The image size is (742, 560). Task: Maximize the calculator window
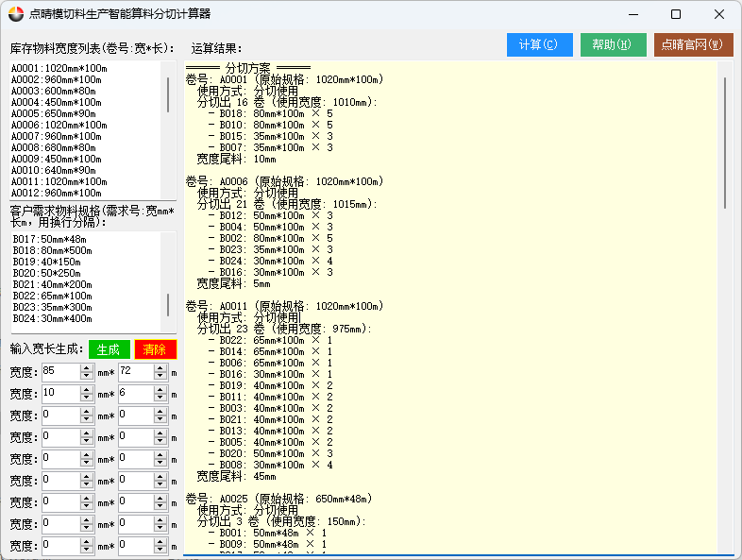pos(676,14)
